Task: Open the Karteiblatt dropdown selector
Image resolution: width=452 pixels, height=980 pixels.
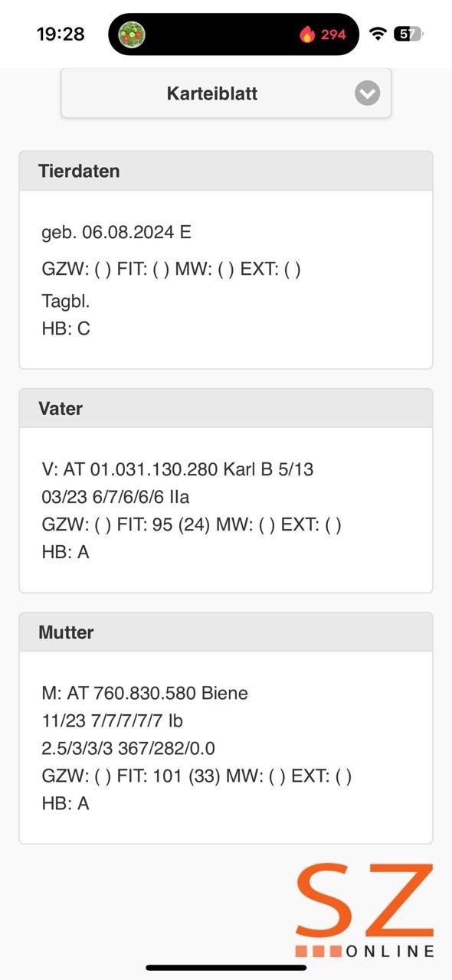Action: click(226, 93)
